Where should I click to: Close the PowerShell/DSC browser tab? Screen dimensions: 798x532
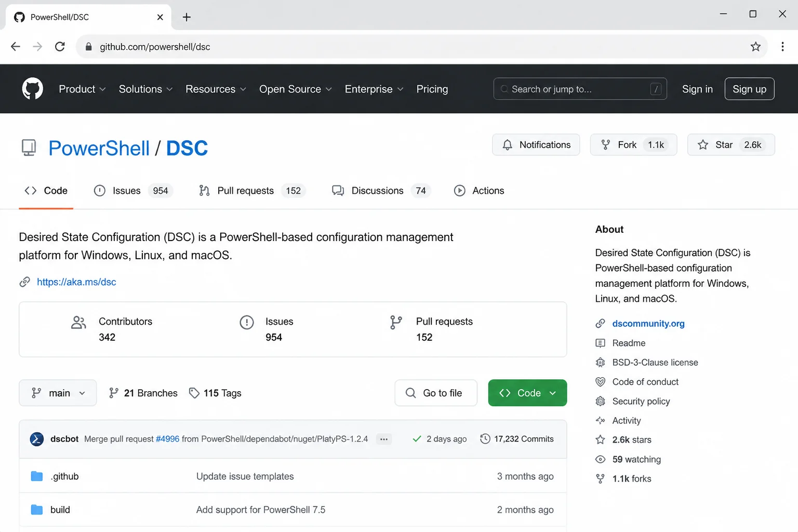coord(160,17)
